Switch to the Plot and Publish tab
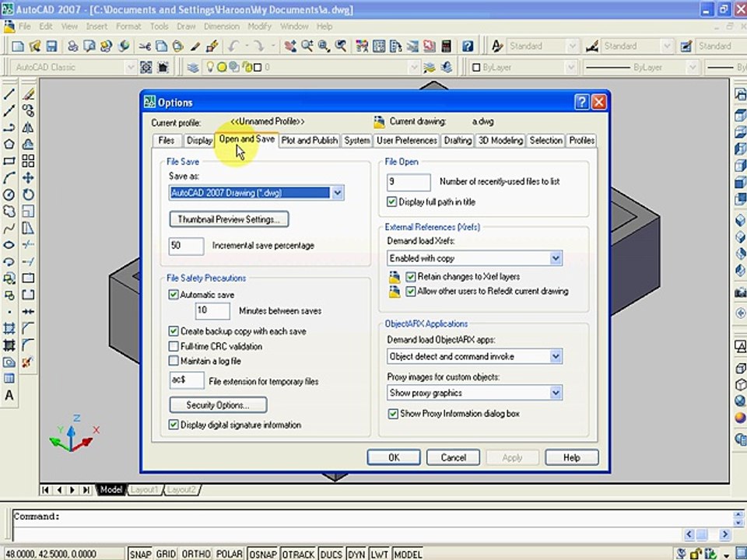Screen dimensions: 747x560 (x=310, y=141)
